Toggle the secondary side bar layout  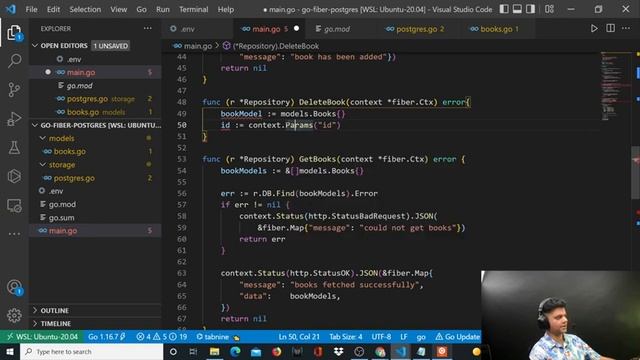coord(530,9)
